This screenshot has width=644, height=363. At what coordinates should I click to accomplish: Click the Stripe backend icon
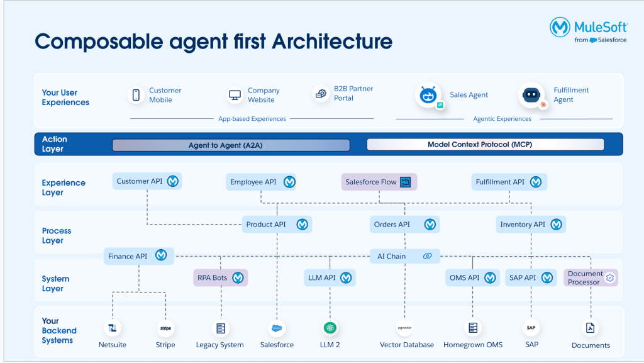pos(165,328)
